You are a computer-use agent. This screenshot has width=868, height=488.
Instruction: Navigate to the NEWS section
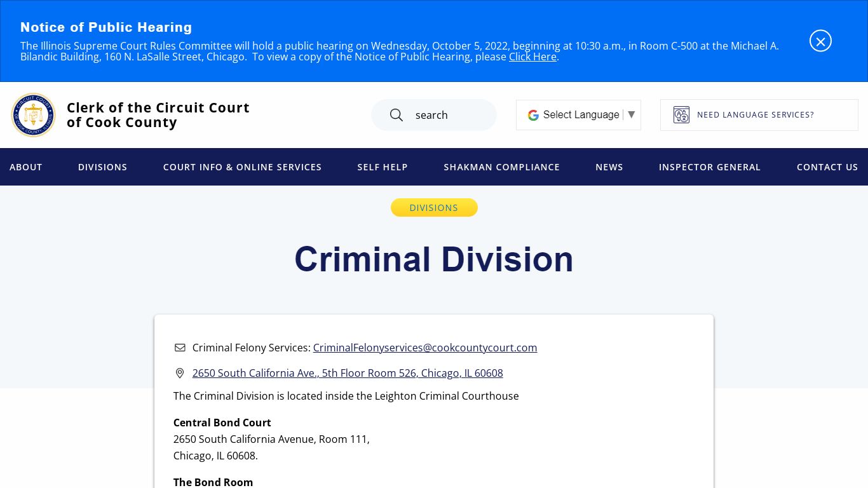click(609, 167)
